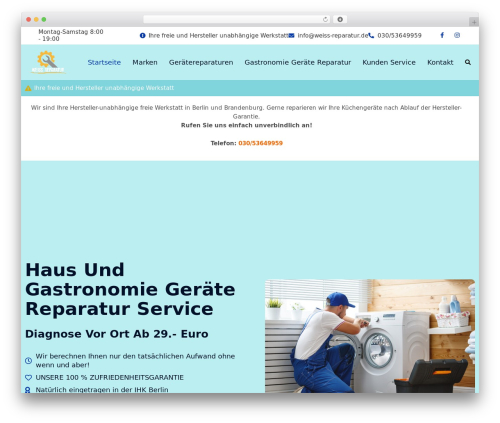Click the warning triangle icon in banner
The width and height of the screenshot is (500, 423).
(28, 88)
